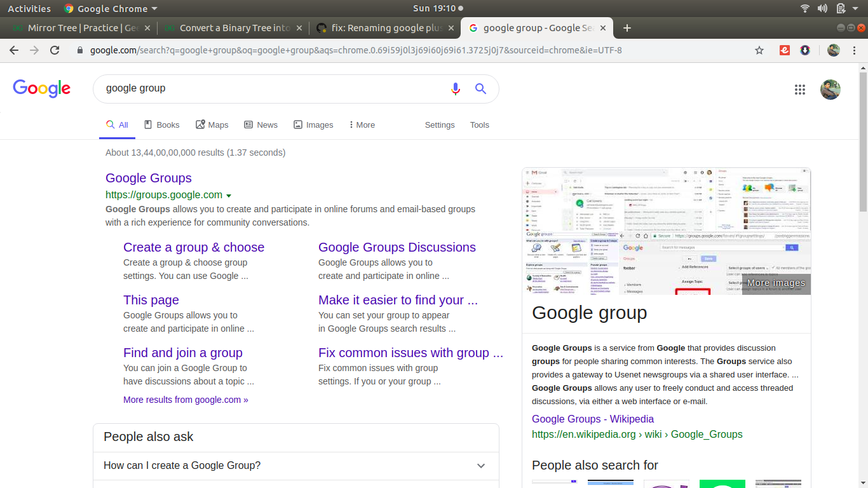The width and height of the screenshot is (868, 488).
Task: Switch to Books results tab
Action: (161, 125)
